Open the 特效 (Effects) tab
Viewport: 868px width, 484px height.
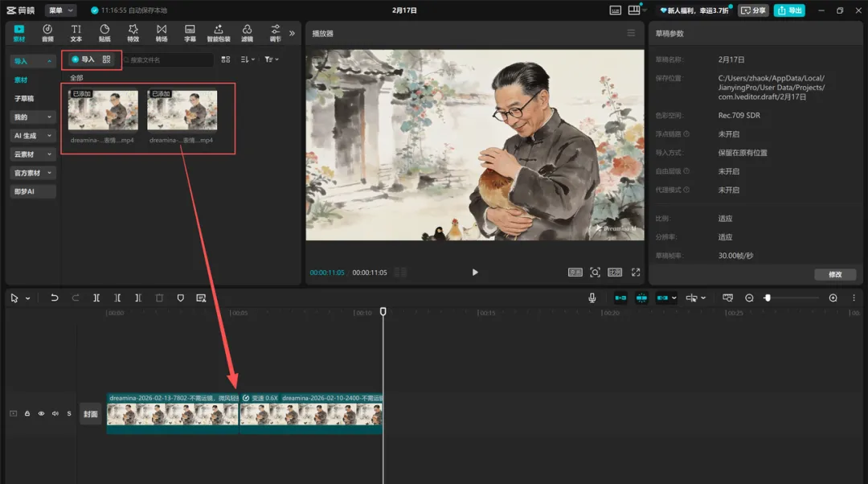(133, 33)
